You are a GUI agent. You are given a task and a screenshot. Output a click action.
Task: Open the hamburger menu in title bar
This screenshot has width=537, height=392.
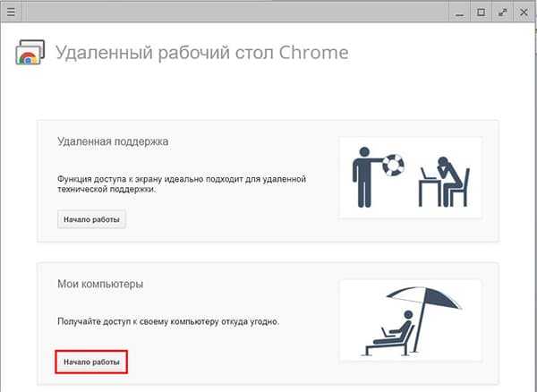click(11, 12)
